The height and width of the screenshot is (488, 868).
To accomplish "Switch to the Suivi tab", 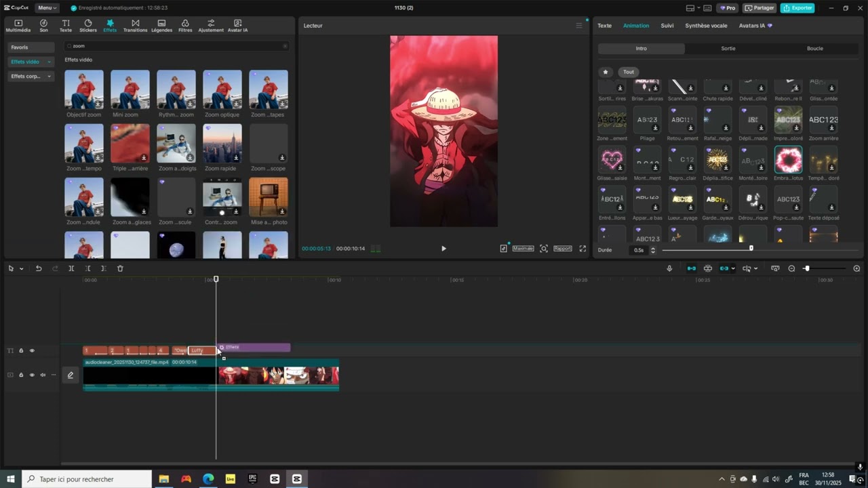I will [x=667, y=26].
